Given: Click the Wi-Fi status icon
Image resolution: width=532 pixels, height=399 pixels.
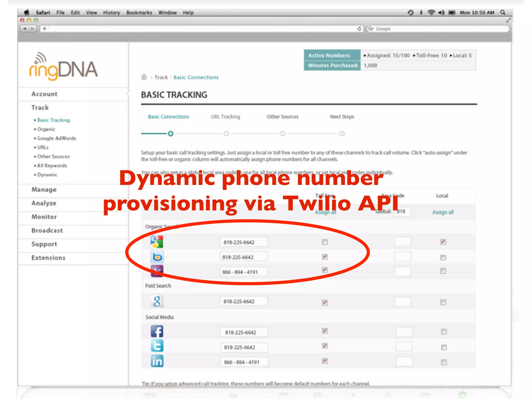Looking at the screenshot, I should pos(431,12).
